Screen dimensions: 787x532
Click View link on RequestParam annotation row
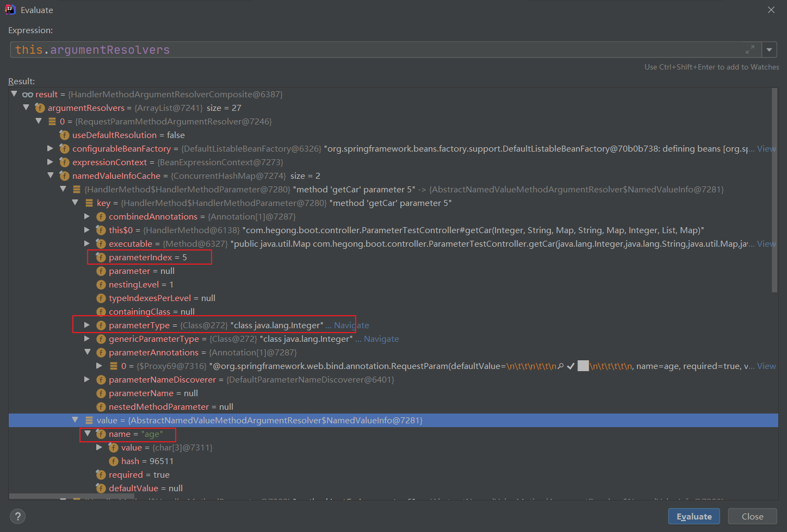click(766, 366)
